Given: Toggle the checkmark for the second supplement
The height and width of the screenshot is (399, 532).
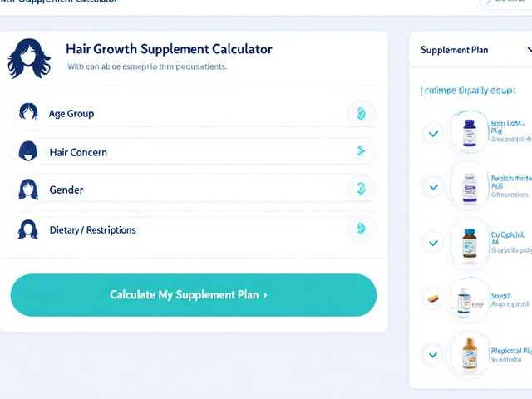Looking at the screenshot, I should (x=432, y=187).
